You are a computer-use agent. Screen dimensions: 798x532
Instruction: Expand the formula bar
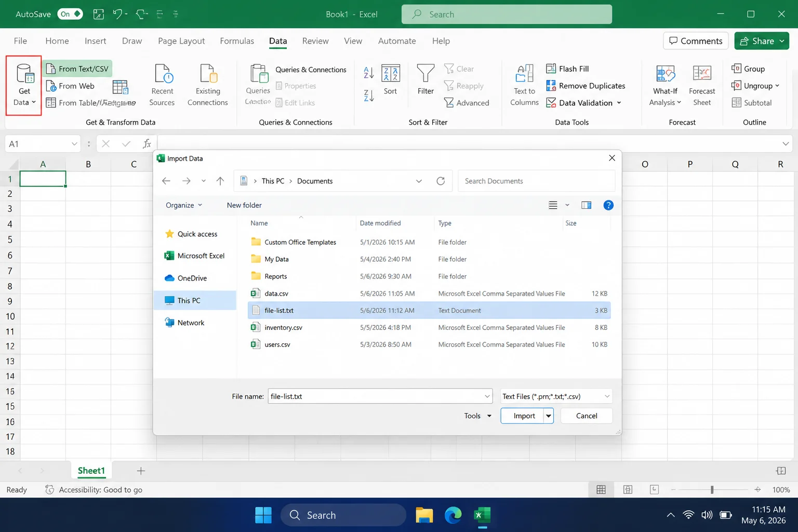786,144
